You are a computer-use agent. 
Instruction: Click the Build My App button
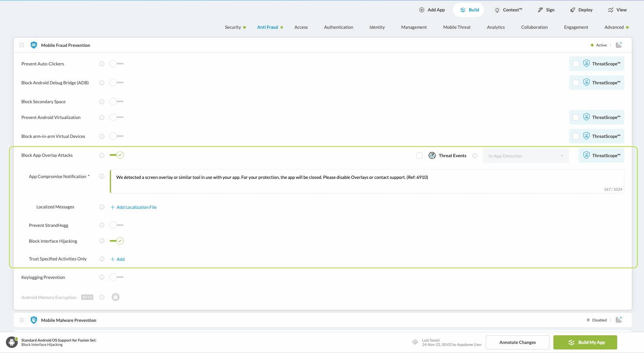585,342
